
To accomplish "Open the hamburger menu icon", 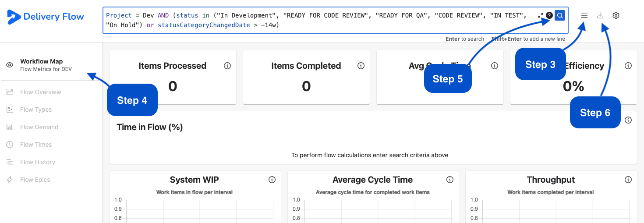I will [x=584, y=15].
